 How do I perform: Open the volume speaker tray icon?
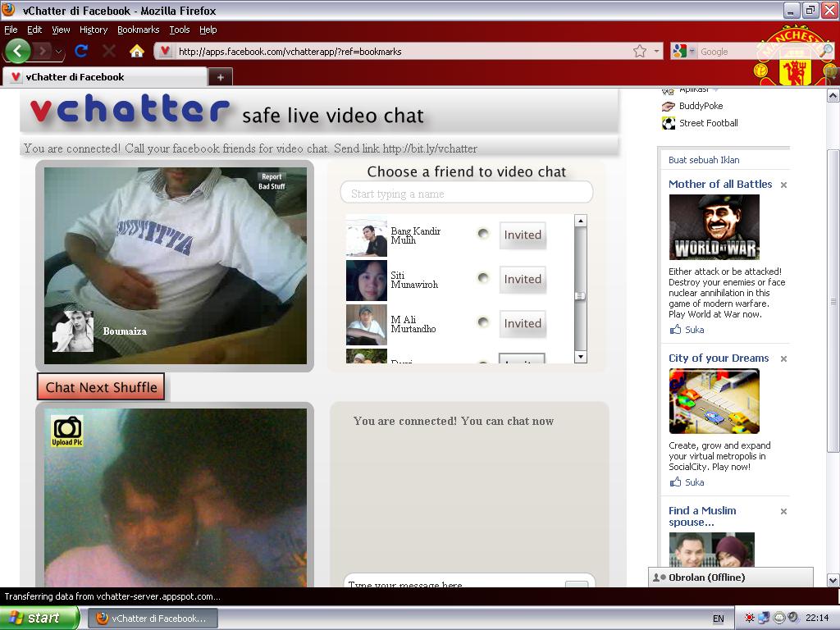[x=793, y=617]
